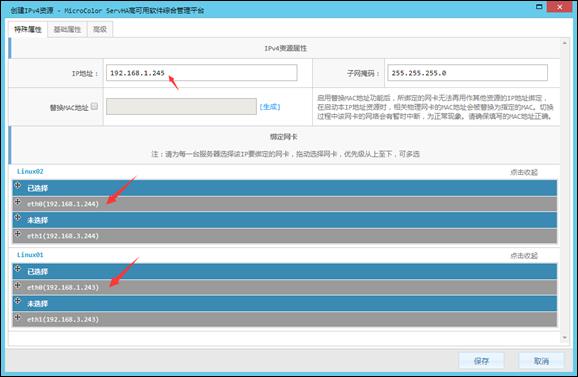Click the Linux01 未选择 header text
Screen dimensions: 578x377
tap(38, 304)
